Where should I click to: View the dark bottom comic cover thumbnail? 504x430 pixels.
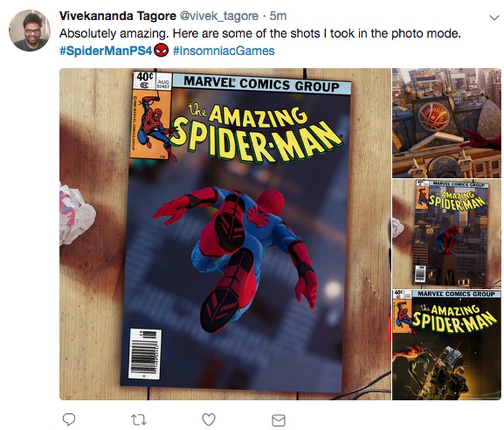tap(446, 345)
